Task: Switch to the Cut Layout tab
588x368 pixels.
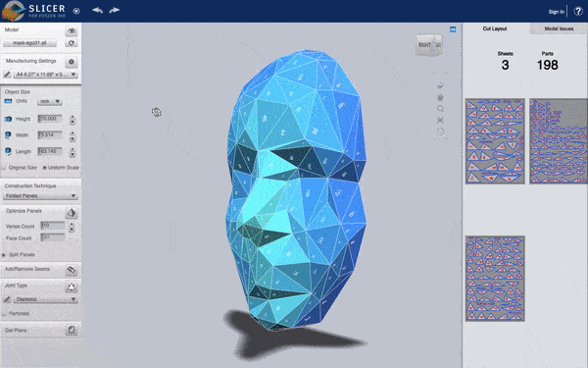Action: coord(495,28)
